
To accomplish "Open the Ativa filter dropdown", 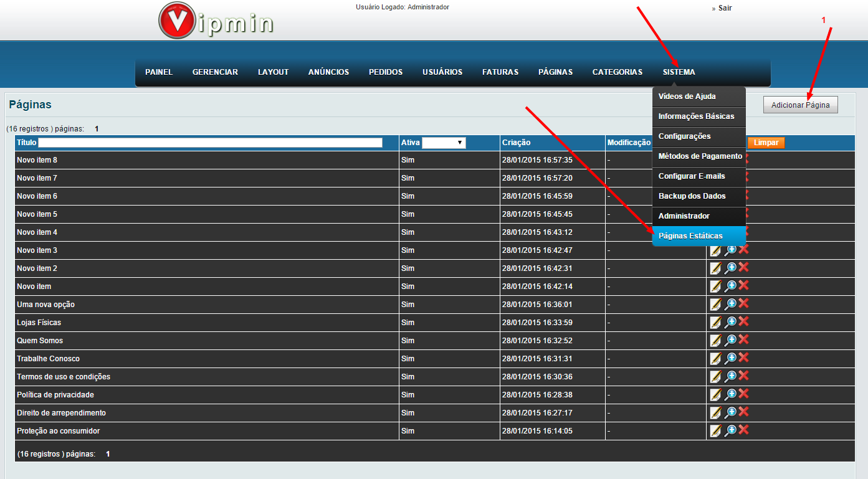I will [444, 143].
